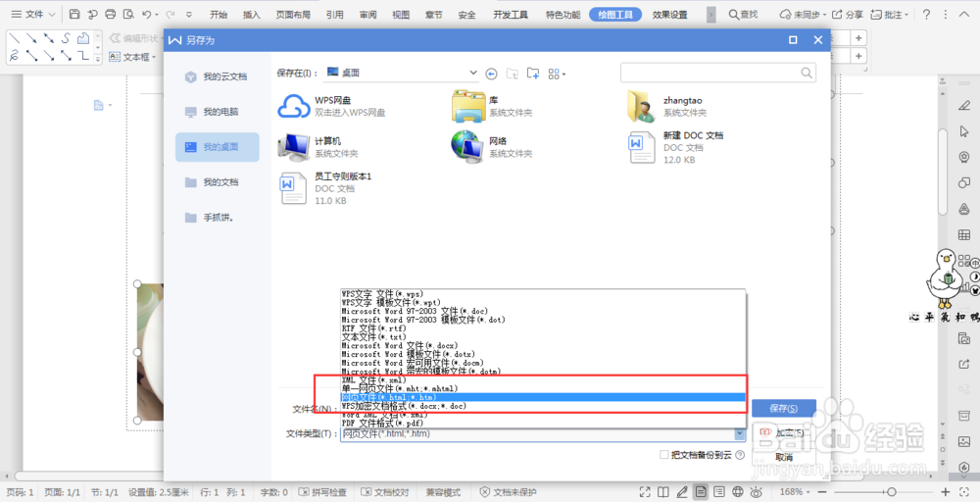Go to My Cloud Documents in the dialog sidebar
Image resolution: width=980 pixels, height=502 pixels.
(x=217, y=76)
